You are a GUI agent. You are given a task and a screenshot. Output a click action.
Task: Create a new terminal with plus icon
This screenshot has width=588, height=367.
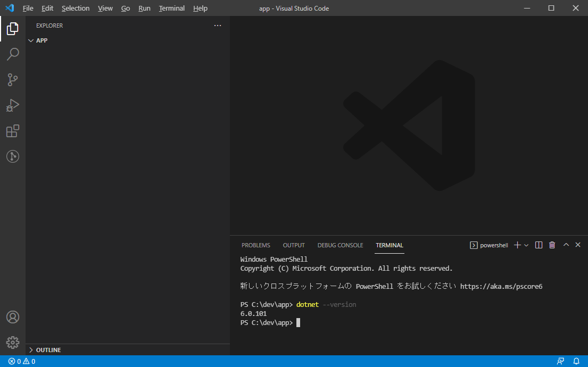tap(518, 245)
